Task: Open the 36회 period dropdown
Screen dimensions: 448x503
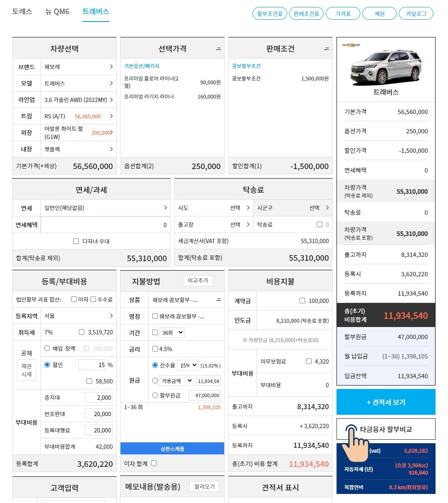Action: [x=172, y=333]
